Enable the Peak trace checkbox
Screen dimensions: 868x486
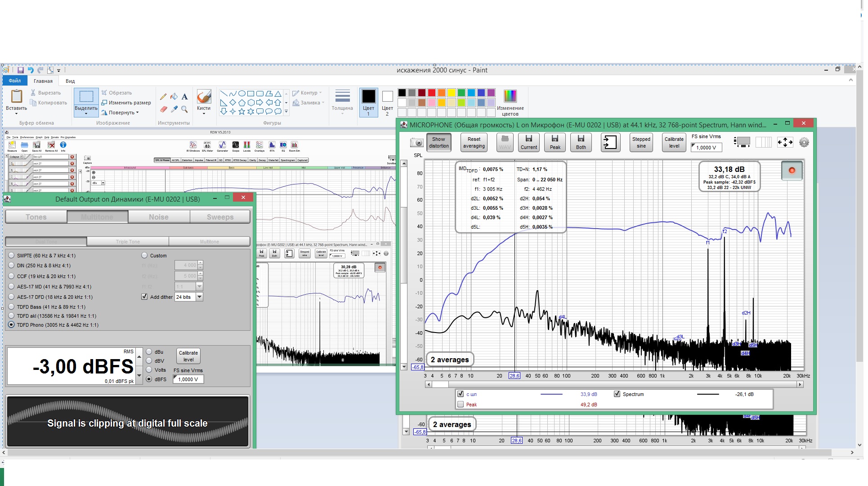pyautogui.click(x=461, y=405)
